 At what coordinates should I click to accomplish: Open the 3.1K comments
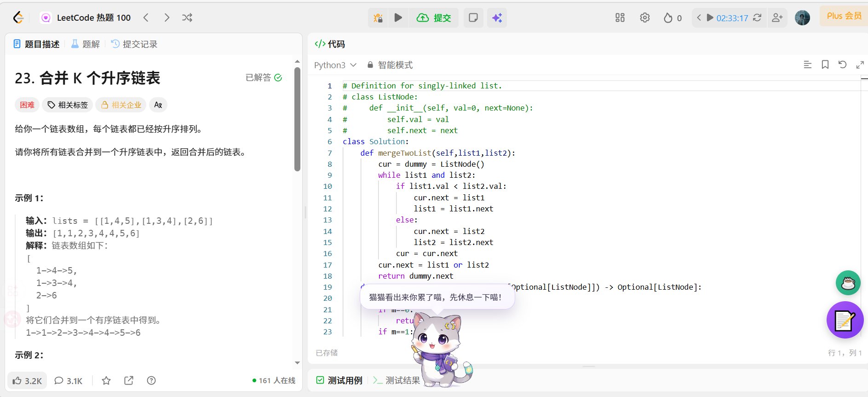pyautogui.click(x=68, y=380)
